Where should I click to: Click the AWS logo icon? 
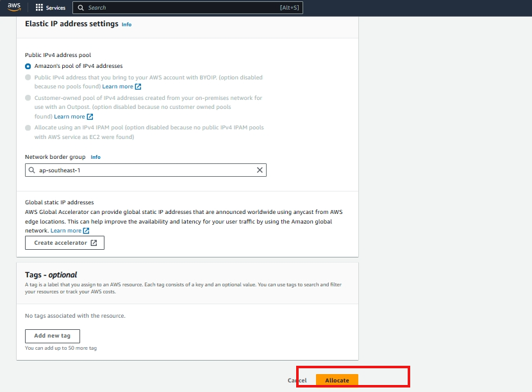[x=14, y=7]
